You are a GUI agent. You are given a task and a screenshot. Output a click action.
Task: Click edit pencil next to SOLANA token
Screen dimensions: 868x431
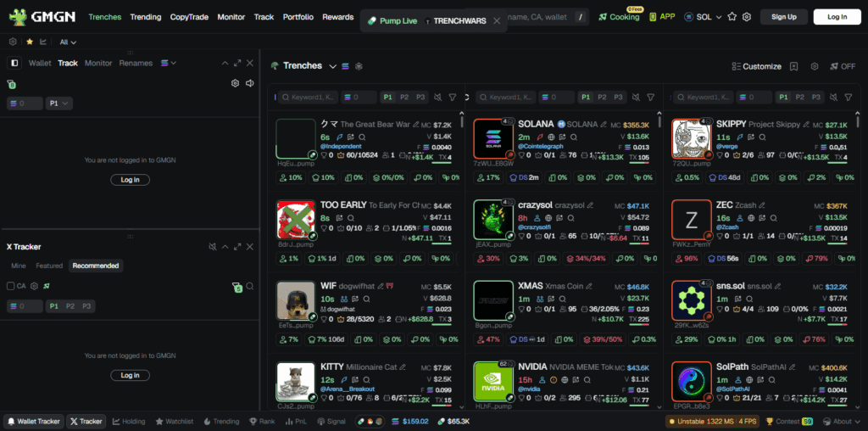tap(604, 125)
